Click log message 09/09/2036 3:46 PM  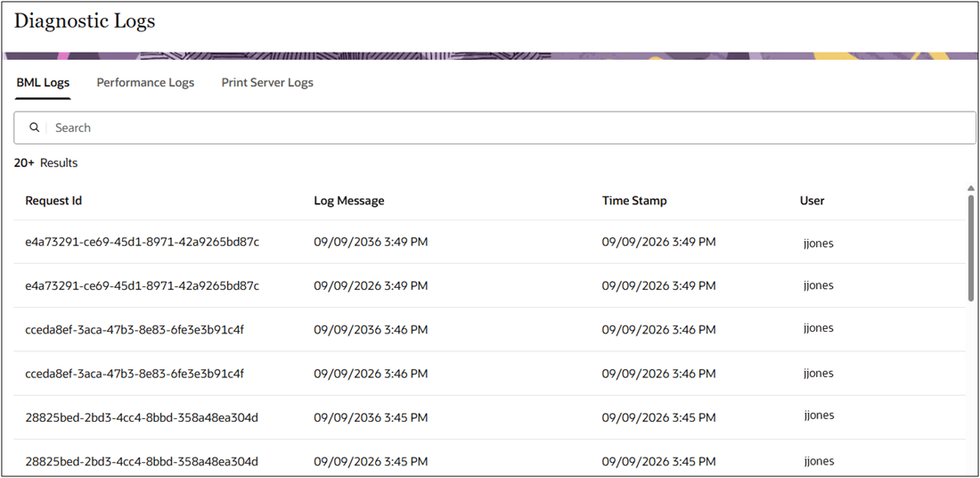[371, 329]
